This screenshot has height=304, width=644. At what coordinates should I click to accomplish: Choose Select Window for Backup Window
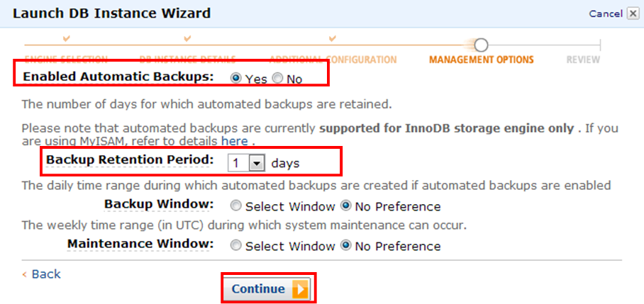[235, 206]
